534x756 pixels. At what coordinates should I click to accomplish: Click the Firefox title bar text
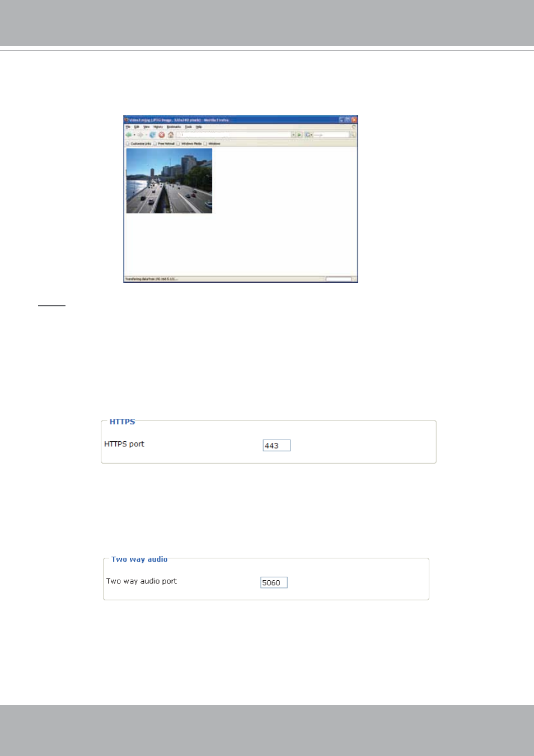tap(179, 120)
